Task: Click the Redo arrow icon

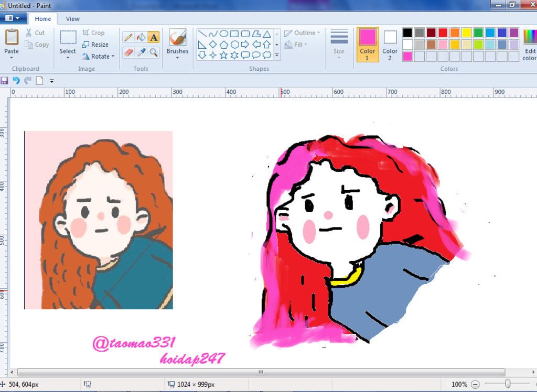Action: click(x=28, y=81)
